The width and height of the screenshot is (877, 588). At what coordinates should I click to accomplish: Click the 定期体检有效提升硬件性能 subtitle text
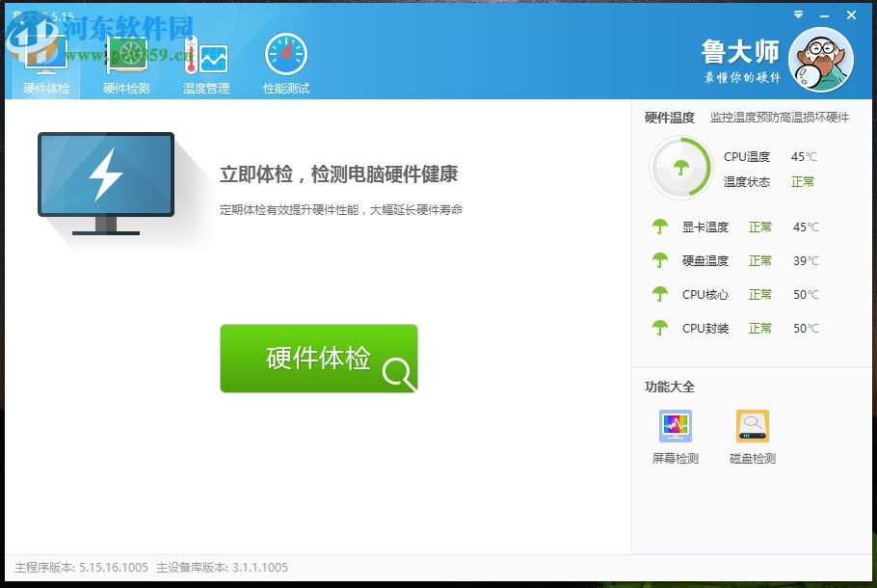tap(341, 210)
